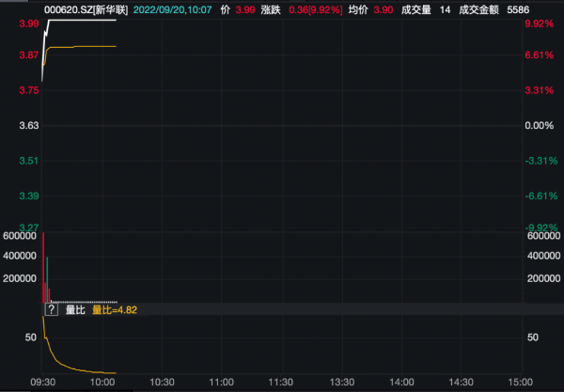564x392 pixels.
Task: Click the 10:00 time axis label
Action: tap(102, 382)
